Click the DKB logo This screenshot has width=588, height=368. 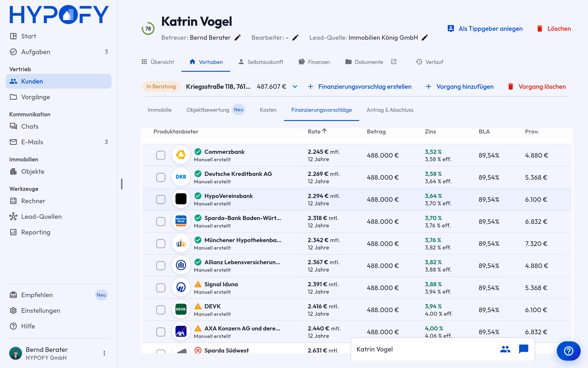(x=181, y=177)
